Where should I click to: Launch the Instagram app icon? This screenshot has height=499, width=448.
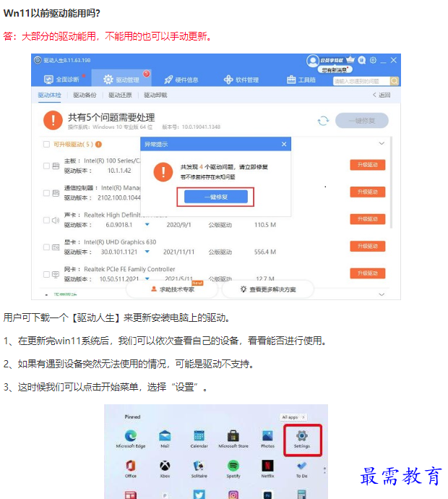(233, 494)
